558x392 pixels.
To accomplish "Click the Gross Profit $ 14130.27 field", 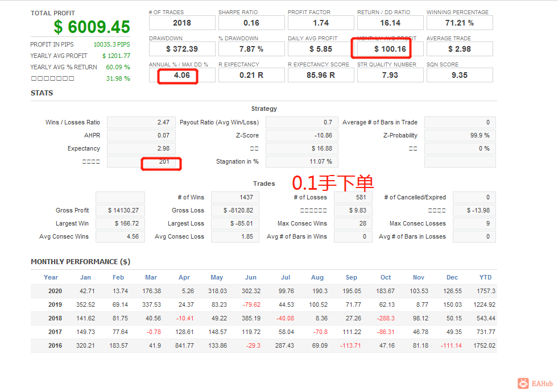I will click(x=120, y=210).
